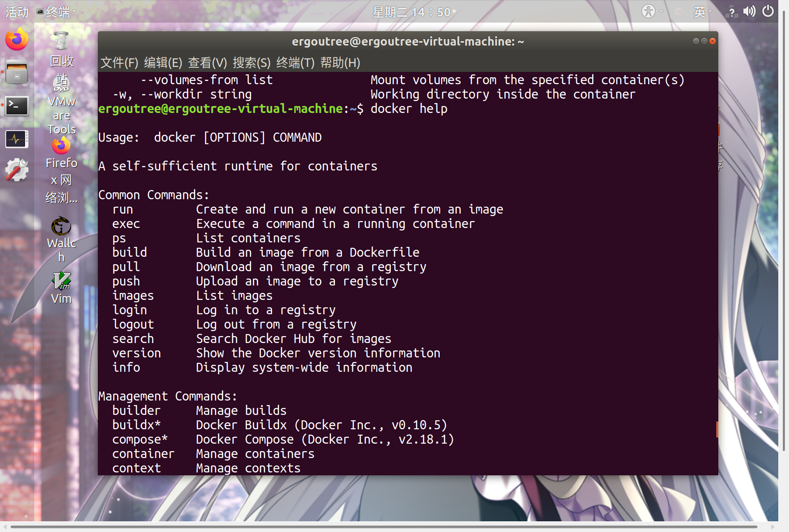Open the accessibility menu in top bar
This screenshot has width=789, height=532.
pyautogui.click(x=652, y=11)
